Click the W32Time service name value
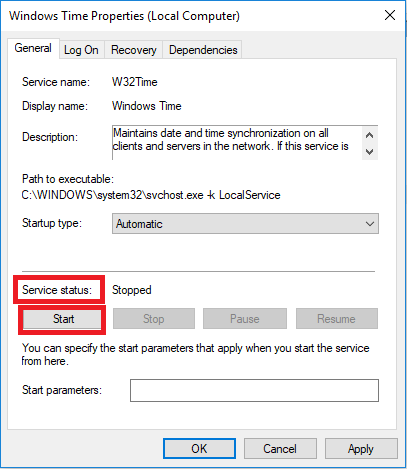 135,82
